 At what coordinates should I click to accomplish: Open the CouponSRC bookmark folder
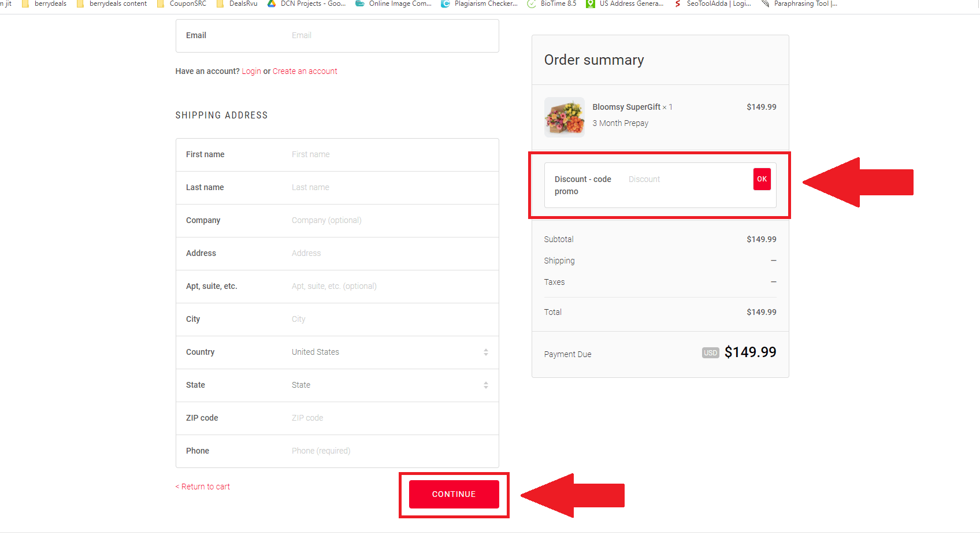(x=181, y=3)
